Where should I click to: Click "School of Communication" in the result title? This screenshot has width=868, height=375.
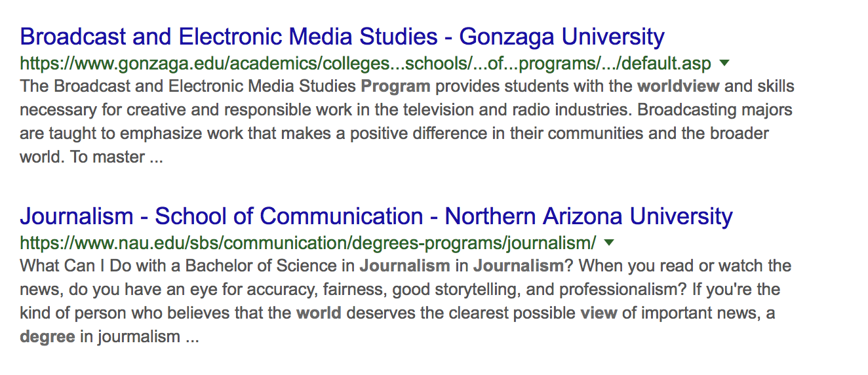[x=289, y=216]
